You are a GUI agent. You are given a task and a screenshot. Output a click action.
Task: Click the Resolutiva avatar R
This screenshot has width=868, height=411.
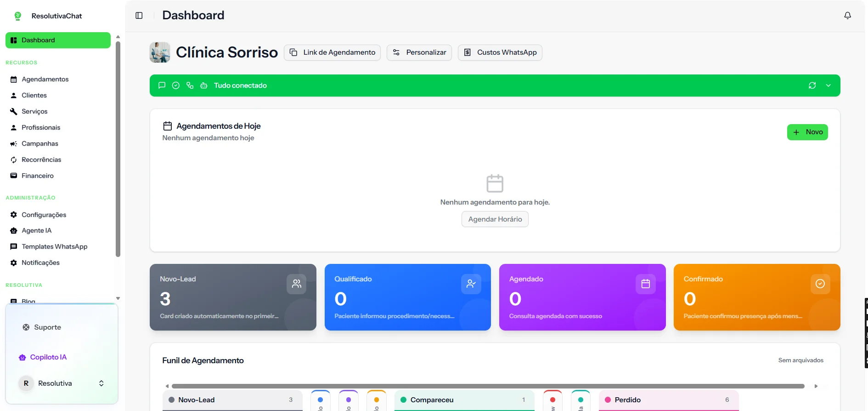click(26, 383)
